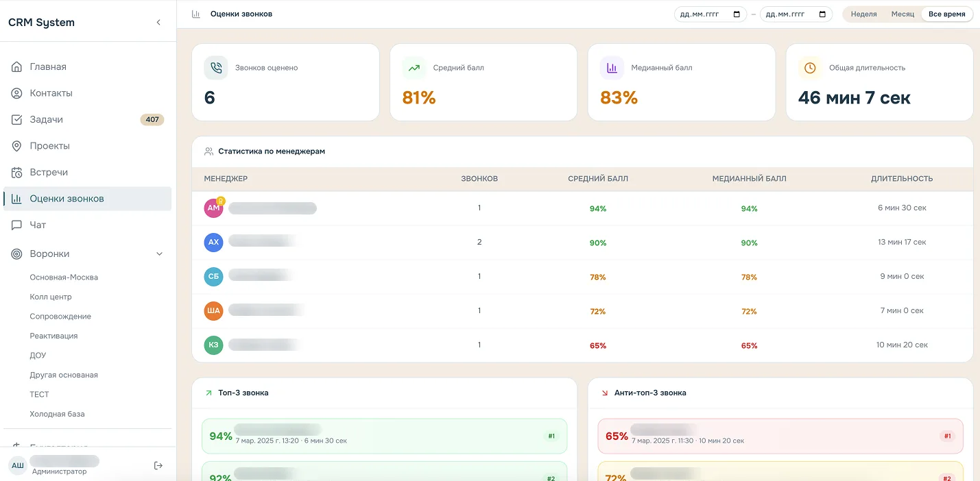
Task: Open the ТЕСТ funnel
Action: click(x=39, y=395)
